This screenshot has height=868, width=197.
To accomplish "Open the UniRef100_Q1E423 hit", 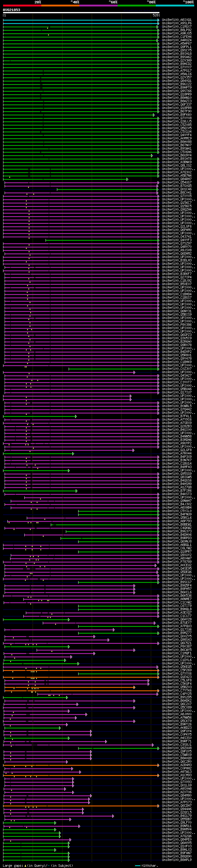I will (x=176, y=677).
